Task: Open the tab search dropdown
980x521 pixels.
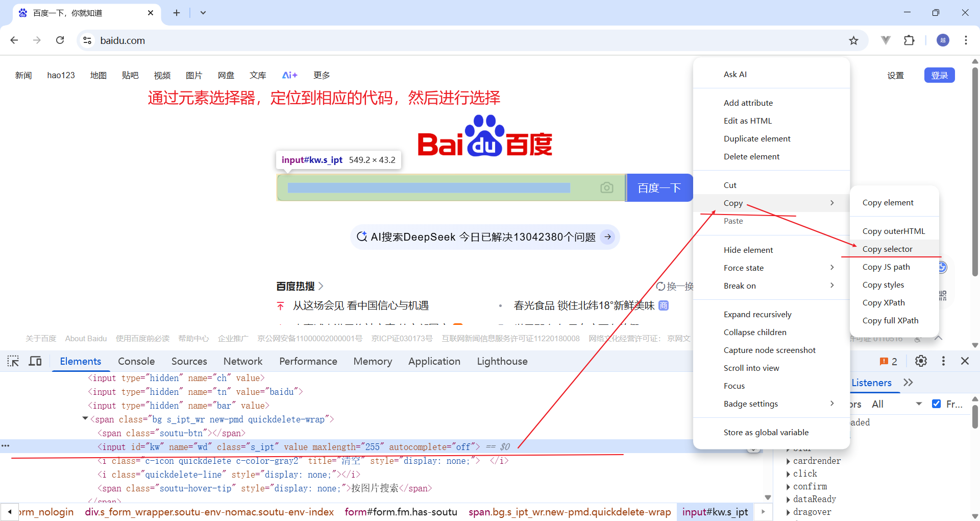Action: pos(203,13)
